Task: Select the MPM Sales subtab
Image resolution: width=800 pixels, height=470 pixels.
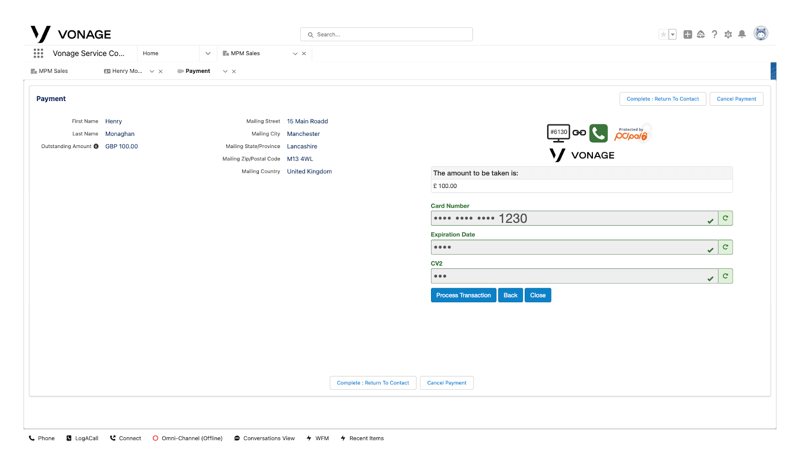Action: coord(52,71)
